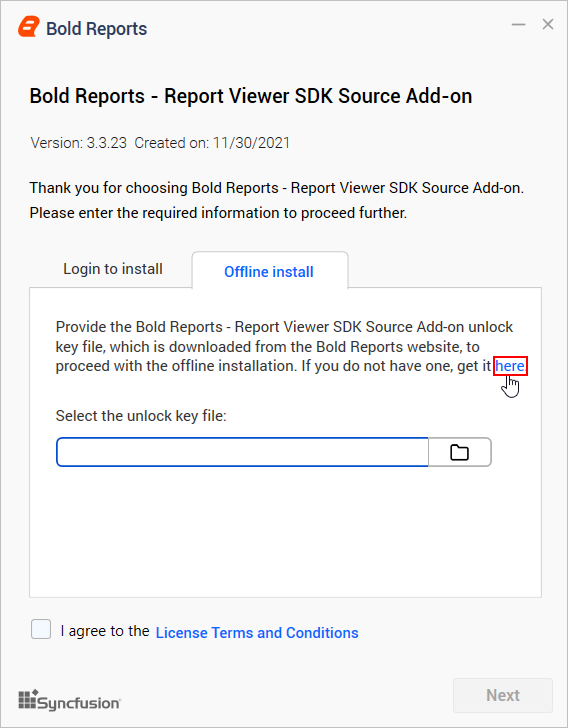
Task: Click the 'Provide the Bold Reports' instructions text
Action: point(284,346)
